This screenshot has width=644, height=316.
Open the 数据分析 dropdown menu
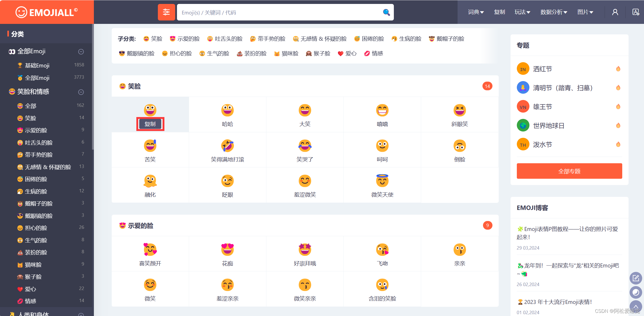click(554, 12)
